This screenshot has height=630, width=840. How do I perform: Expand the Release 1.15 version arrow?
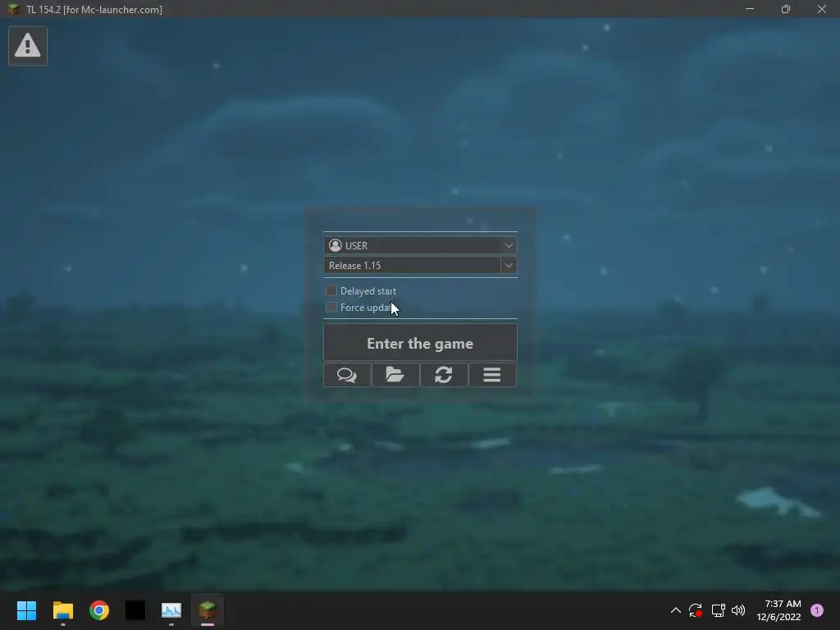tap(509, 265)
